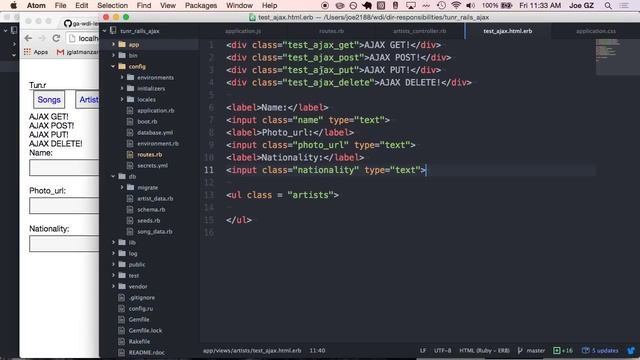Image resolution: width=640 pixels, height=360 pixels.
Task: Click the Time Machine icon in menu bar
Action: (441, 5)
